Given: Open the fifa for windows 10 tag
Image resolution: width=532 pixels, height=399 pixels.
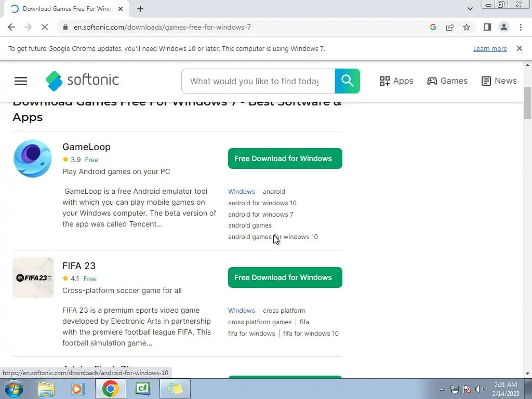Looking at the screenshot, I should [x=311, y=334].
